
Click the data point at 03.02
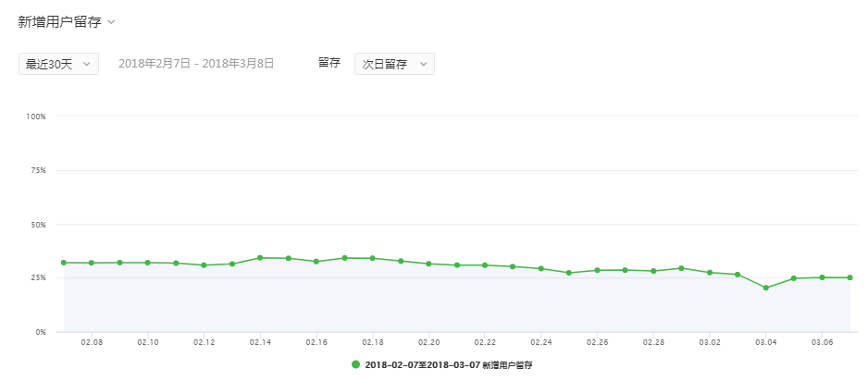pos(710,272)
